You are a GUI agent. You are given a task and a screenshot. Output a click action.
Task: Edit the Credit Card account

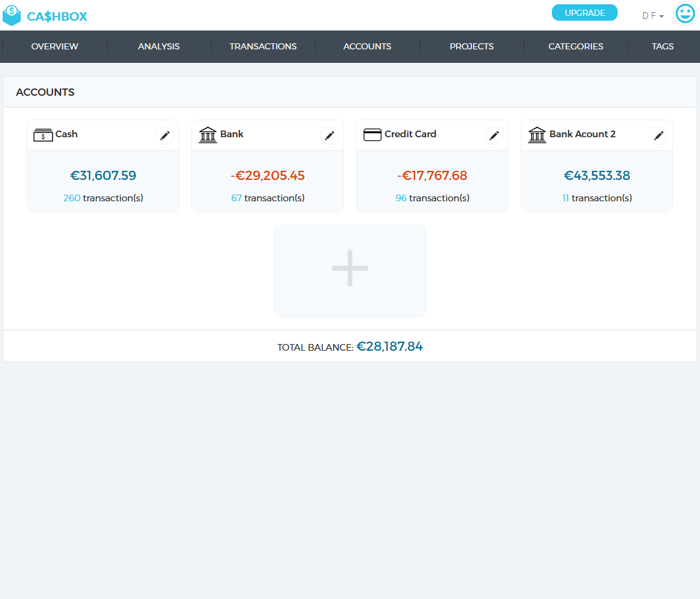click(494, 135)
